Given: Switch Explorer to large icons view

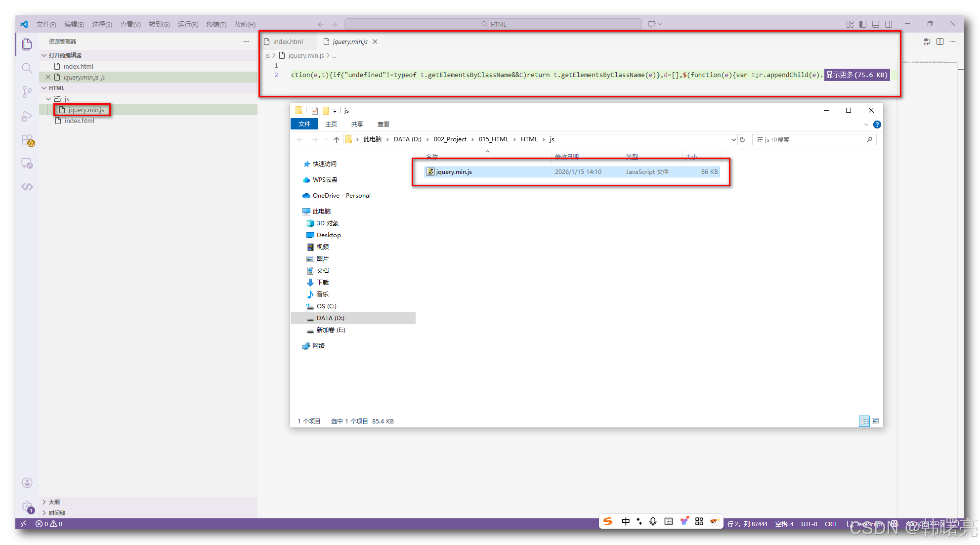Looking at the screenshot, I should coord(875,421).
